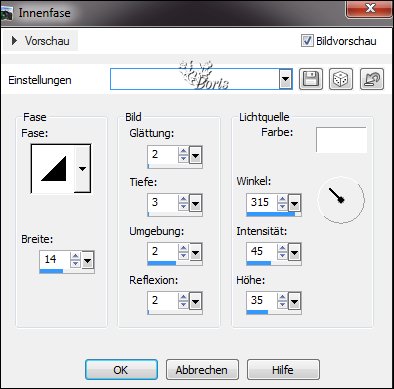Increase Breite value with up arrow
The image size is (394, 389).
tap(76, 256)
